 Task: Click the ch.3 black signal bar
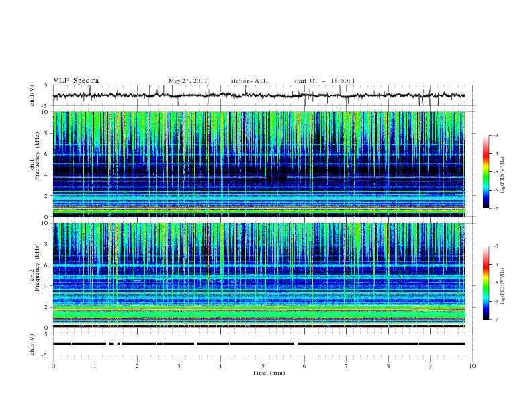coord(259,344)
